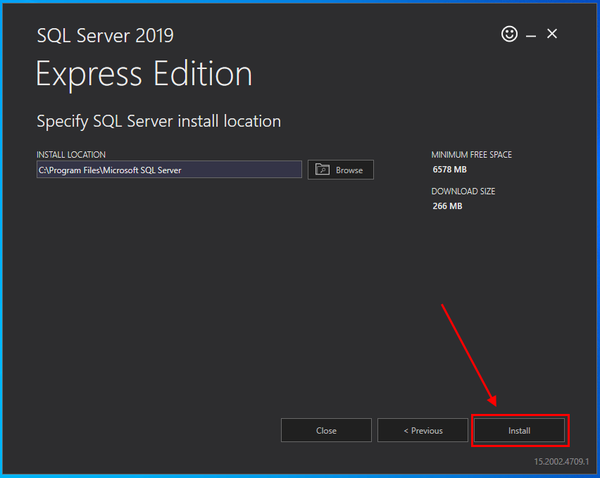Click inside the install location path field
Image resolution: width=600 pixels, height=478 pixels.
pos(168,170)
